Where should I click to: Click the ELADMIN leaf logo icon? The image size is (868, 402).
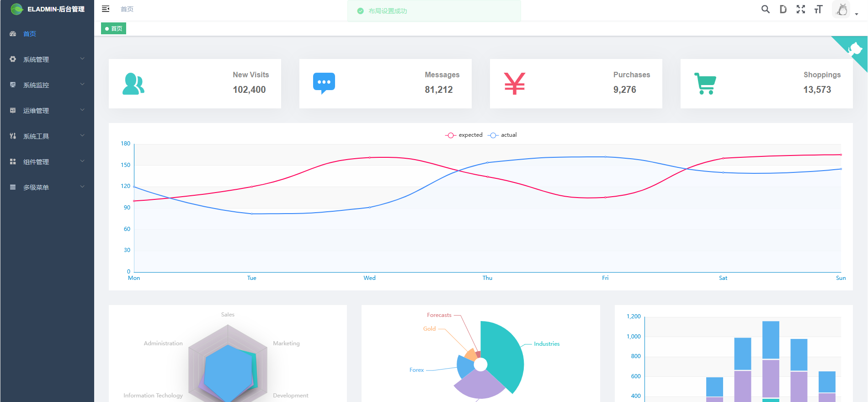[17, 9]
